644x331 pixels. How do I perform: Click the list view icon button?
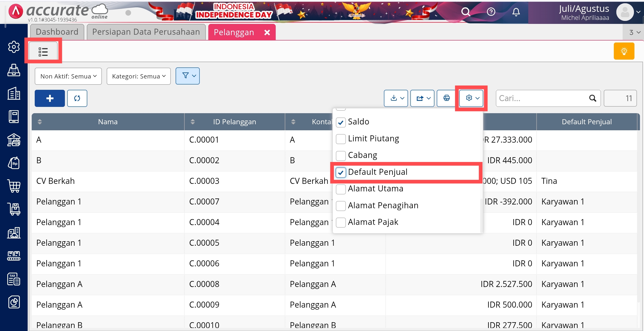click(x=43, y=52)
